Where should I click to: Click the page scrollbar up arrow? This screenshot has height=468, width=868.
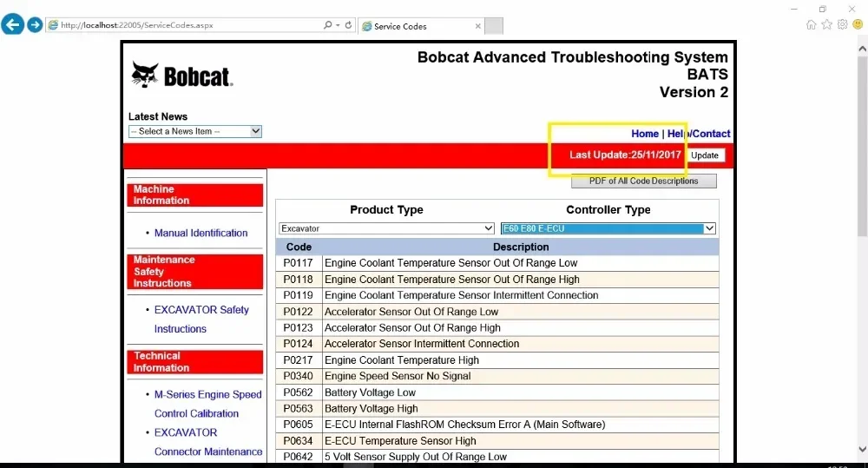point(862,49)
